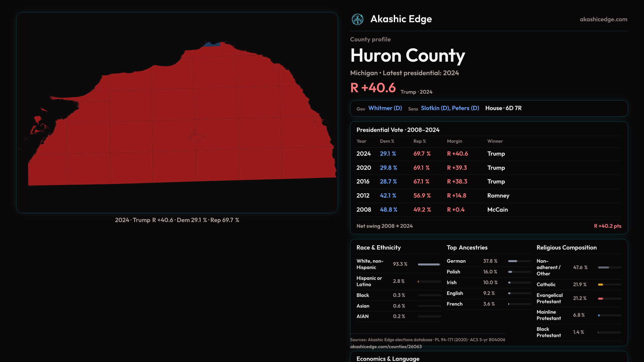Click the German ancestry bar
The height and width of the screenshot is (362, 644).
click(x=513, y=261)
